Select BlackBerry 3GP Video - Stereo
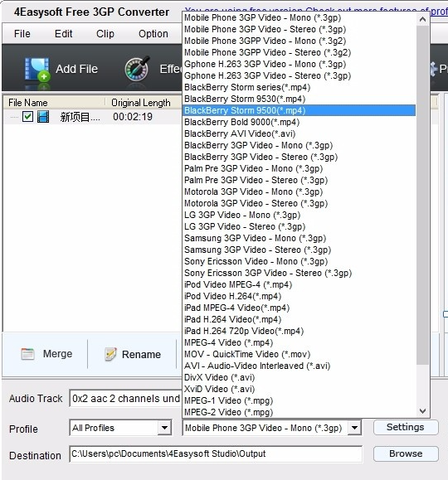The width and height of the screenshot is (448, 480). coord(299,157)
